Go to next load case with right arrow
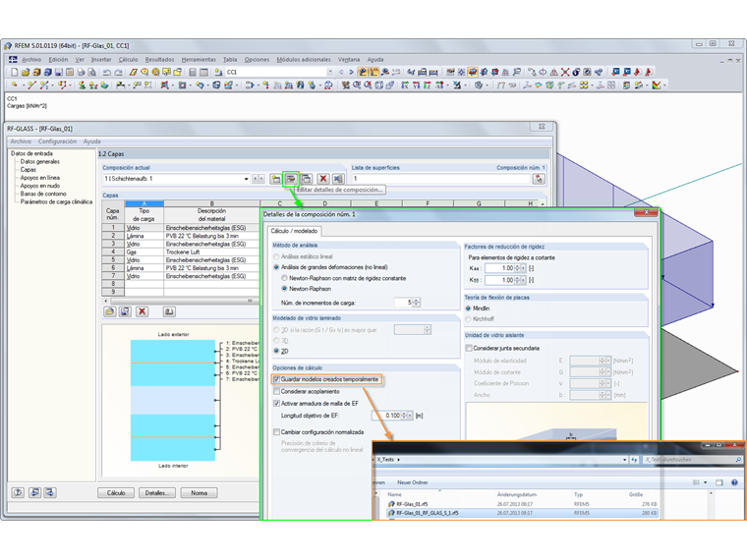747x560 pixels. point(351,72)
